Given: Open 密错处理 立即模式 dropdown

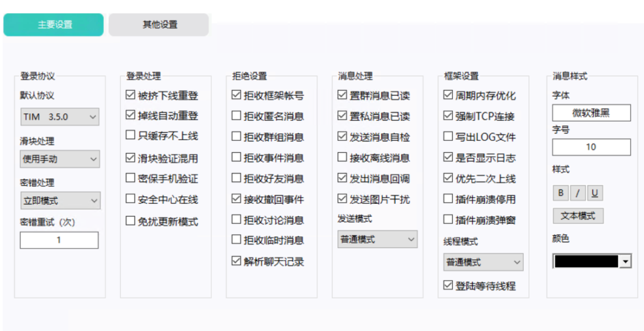Looking at the screenshot, I should 60,201.
